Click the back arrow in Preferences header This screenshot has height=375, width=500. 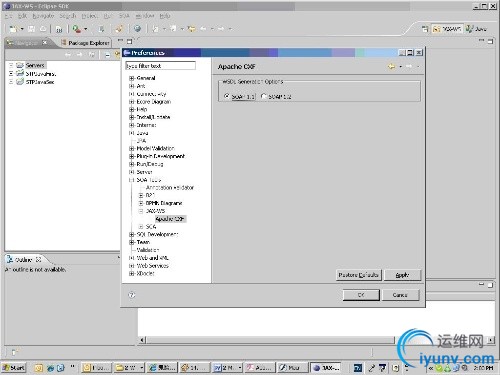pos(391,67)
